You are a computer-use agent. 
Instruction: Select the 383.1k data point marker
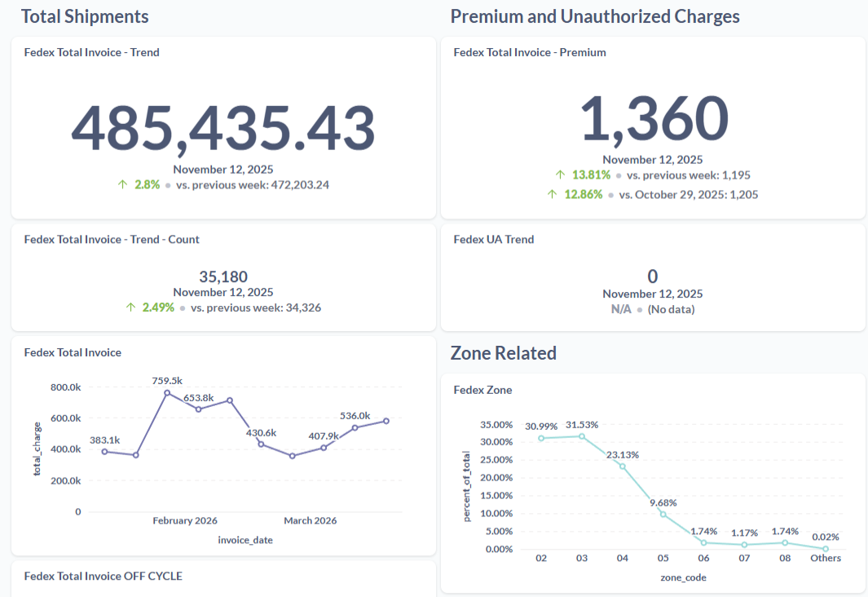(x=104, y=451)
